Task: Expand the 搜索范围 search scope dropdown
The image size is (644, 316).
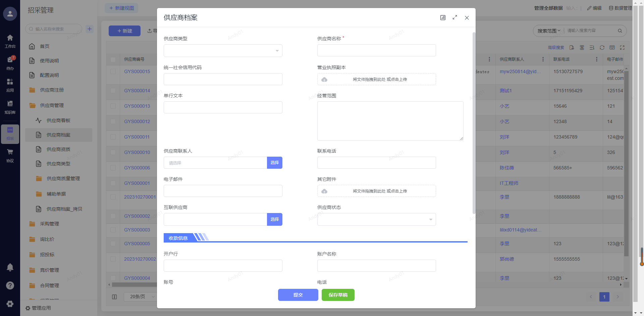Action: [x=549, y=31]
